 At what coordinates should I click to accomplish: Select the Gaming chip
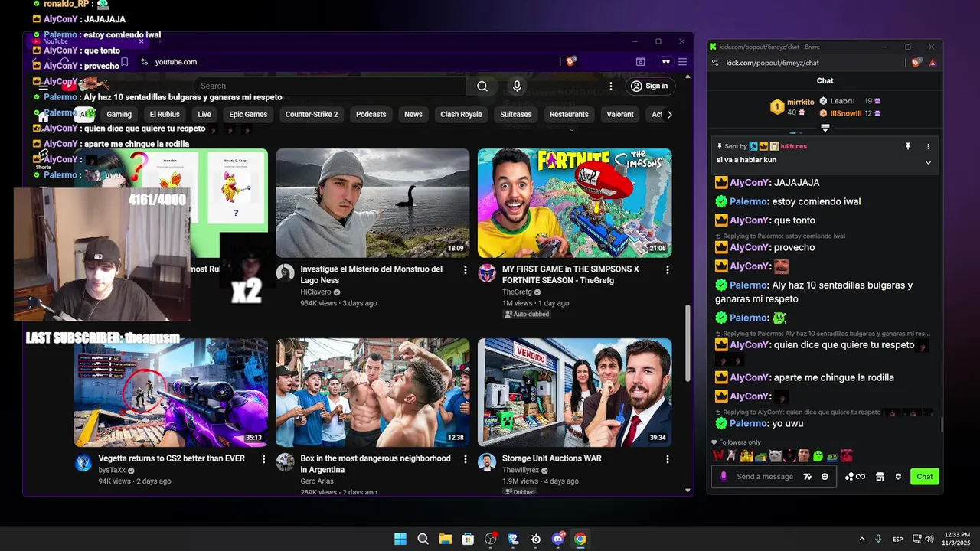click(119, 115)
